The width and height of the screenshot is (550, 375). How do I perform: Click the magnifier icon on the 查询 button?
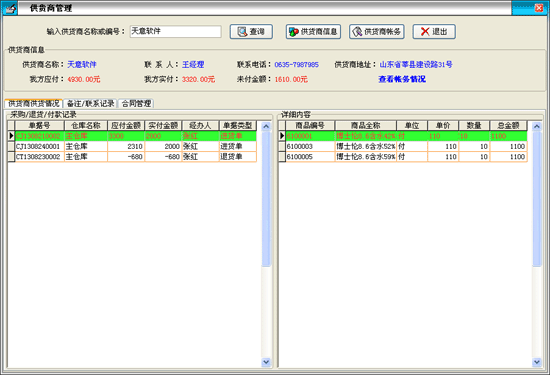(x=242, y=32)
